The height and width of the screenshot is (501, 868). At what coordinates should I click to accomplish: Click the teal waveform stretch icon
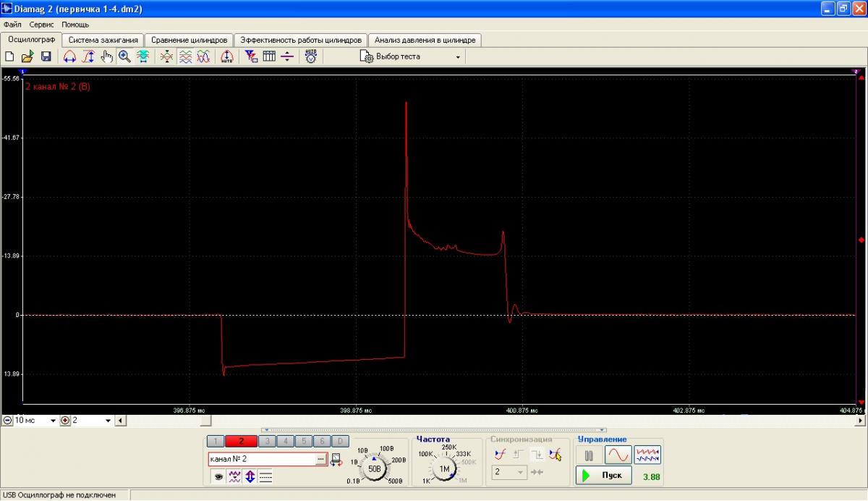click(x=142, y=56)
